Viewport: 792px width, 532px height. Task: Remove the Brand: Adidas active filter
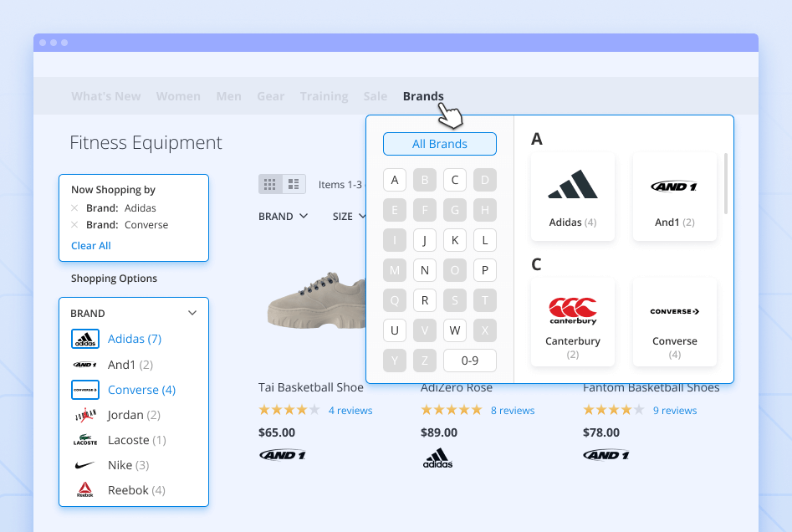tap(74, 207)
